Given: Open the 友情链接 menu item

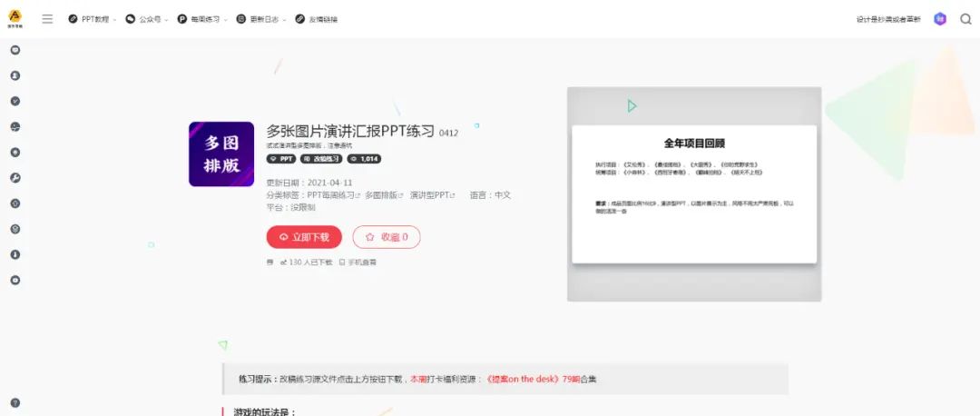Looking at the screenshot, I should 317,19.
